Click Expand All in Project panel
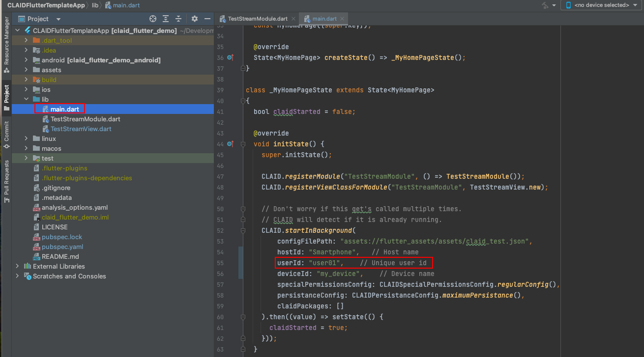The width and height of the screenshot is (644, 357). click(x=166, y=19)
